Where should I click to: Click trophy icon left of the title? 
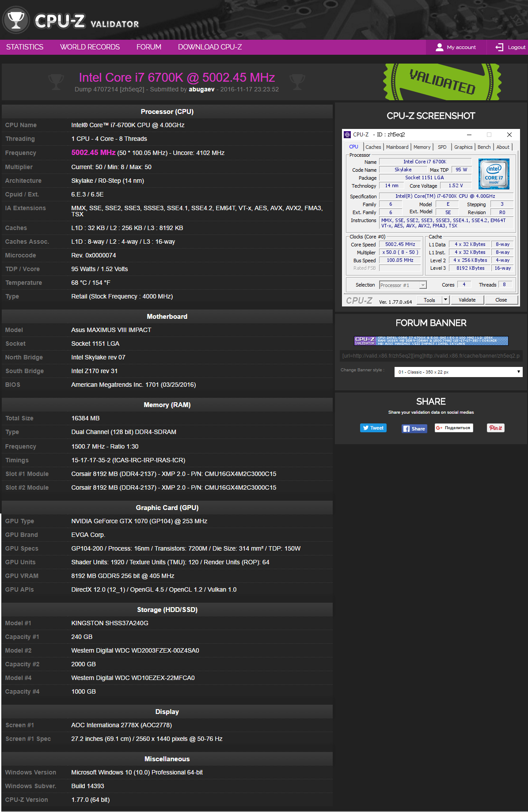pos(56,82)
